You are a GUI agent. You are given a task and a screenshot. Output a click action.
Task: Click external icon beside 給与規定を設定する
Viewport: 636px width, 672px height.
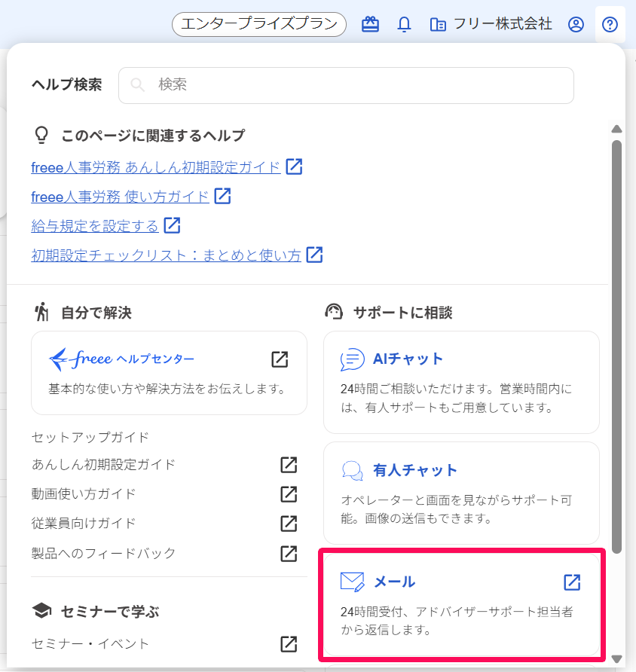click(172, 225)
